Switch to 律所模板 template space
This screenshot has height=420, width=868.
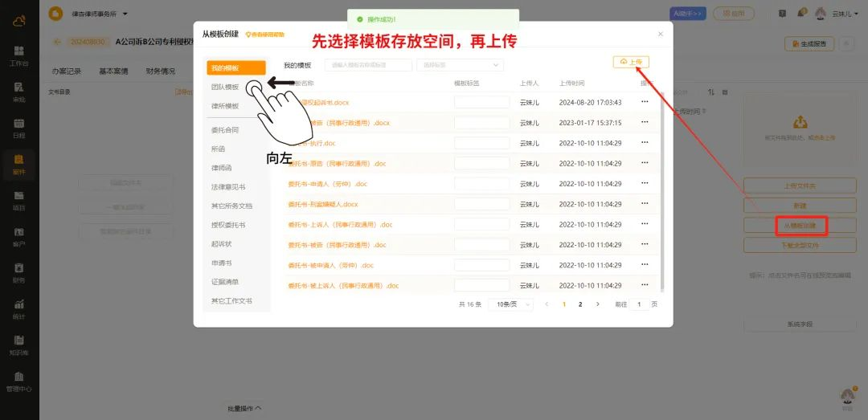(225, 106)
